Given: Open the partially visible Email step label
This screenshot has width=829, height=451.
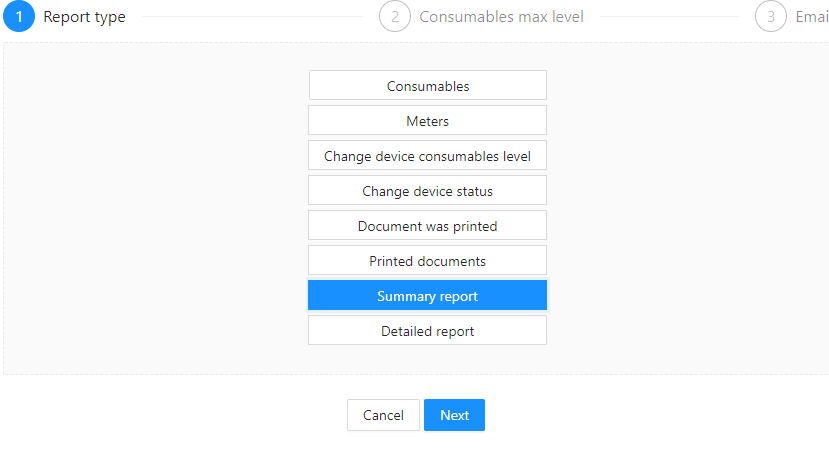Looking at the screenshot, I should 812,17.
